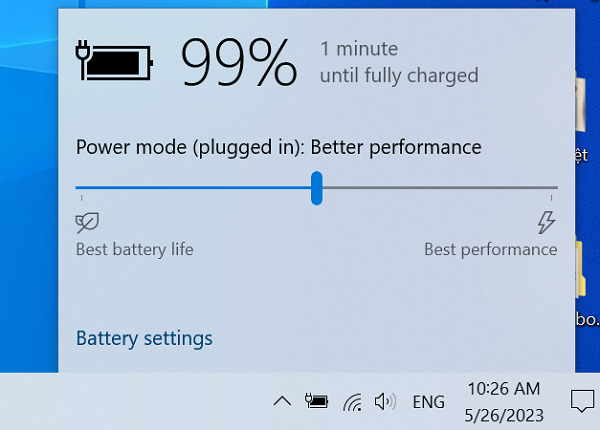Viewport: 600px width, 430px height.
Task: Switch input language via ENG indicator
Action: click(x=429, y=402)
